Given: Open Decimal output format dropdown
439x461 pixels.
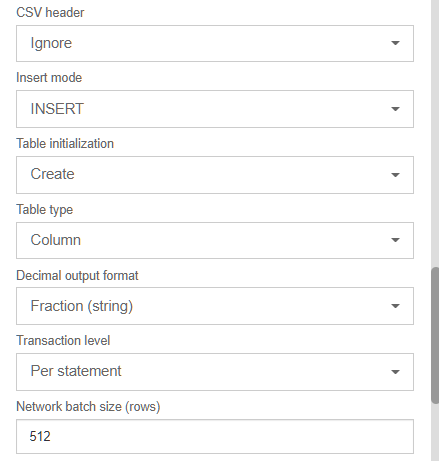Looking at the screenshot, I should [x=215, y=306].
